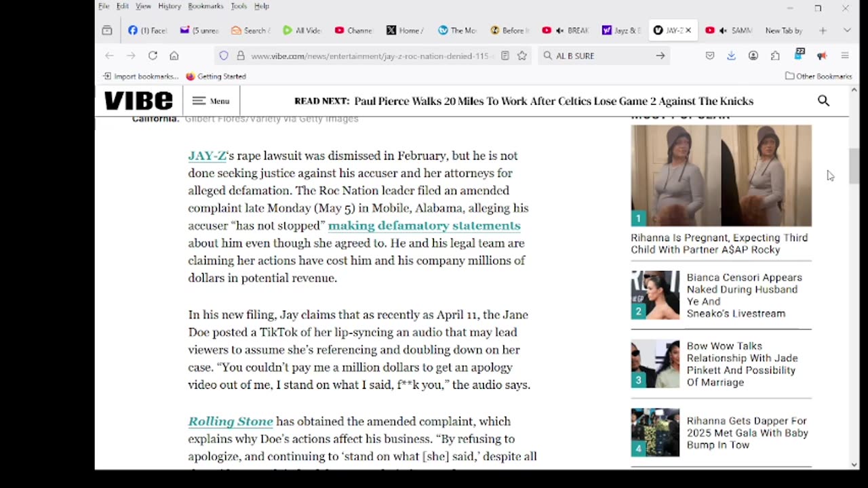Image resolution: width=868 pixels, height=488 pixels.
Task: Open the File menu
Action: tap(104, 6)
